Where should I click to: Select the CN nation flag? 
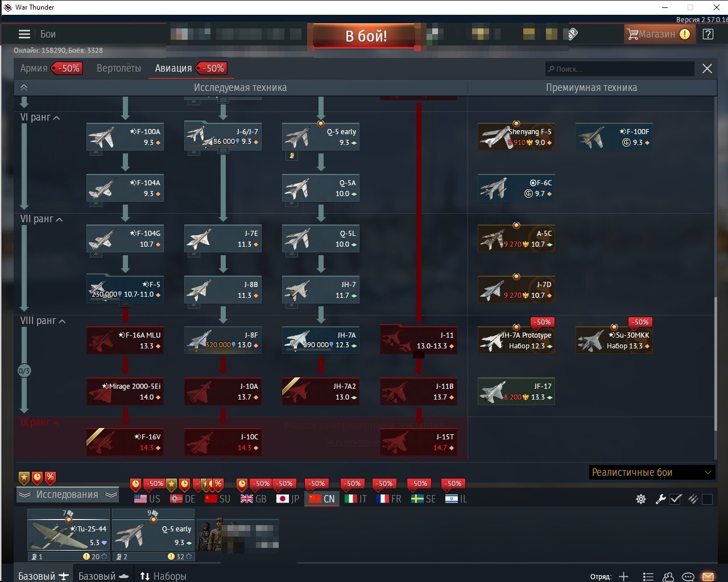[322, 498]
